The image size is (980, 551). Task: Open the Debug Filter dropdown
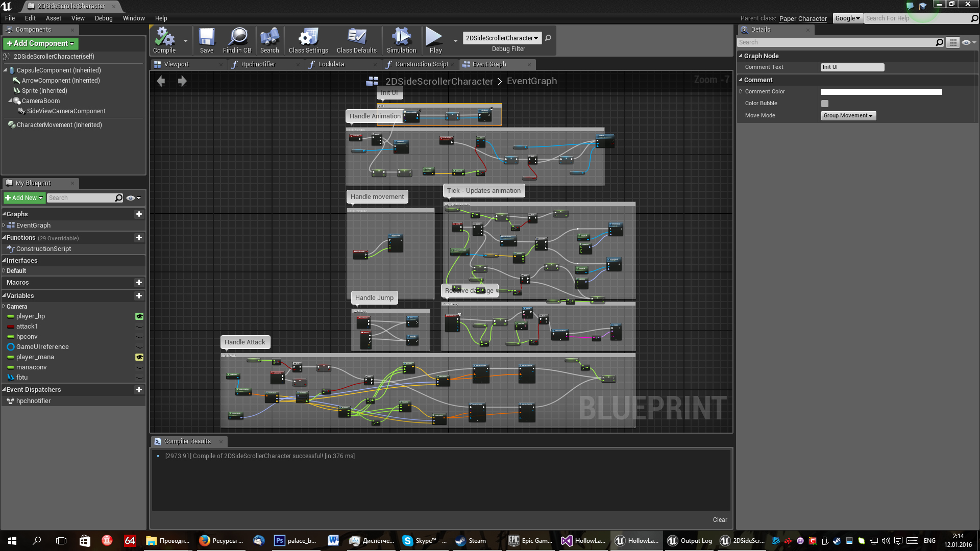[x=502, y=38]
